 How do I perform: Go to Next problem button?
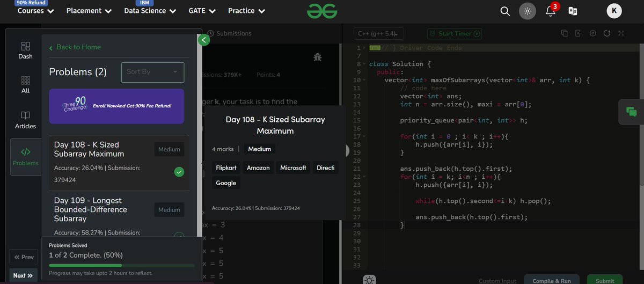(x=24, y=275)
